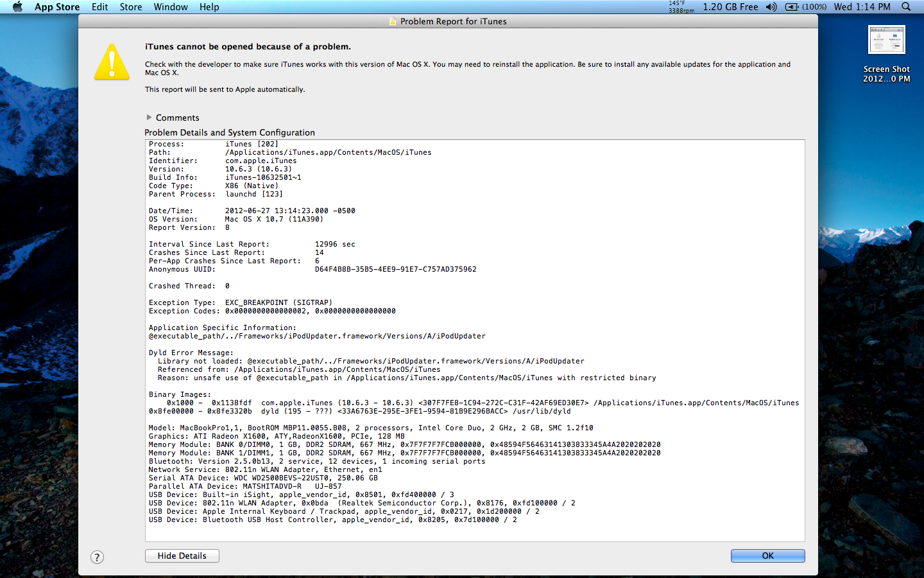Click the USB Device Bluetooth USB Host Controller line
The image size is (924, 578).
[x=333, y=520]
